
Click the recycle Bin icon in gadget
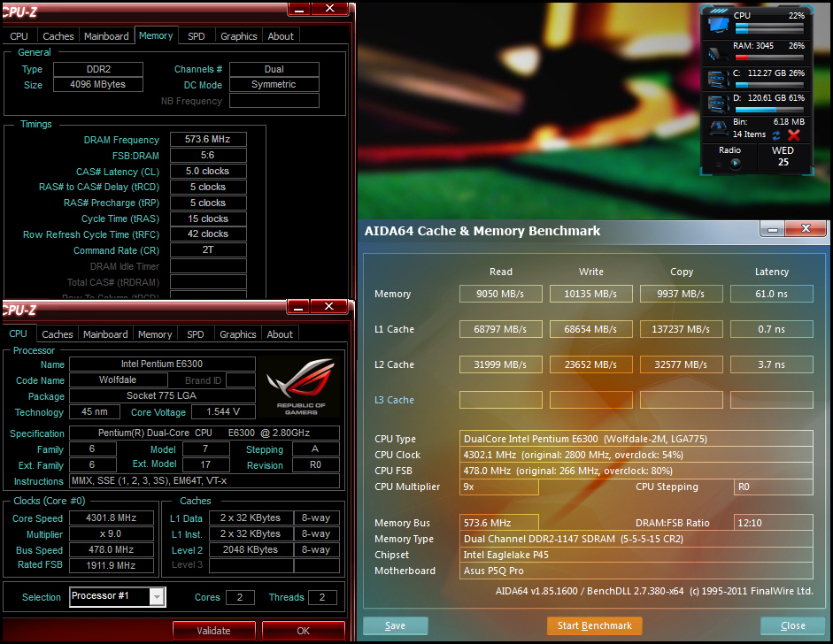pyautogui.click(x=718, y=129)
